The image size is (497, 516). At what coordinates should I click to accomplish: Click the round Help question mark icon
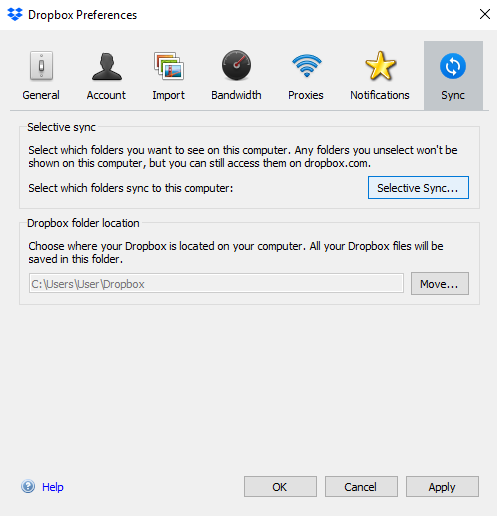[x=28, y=486]
